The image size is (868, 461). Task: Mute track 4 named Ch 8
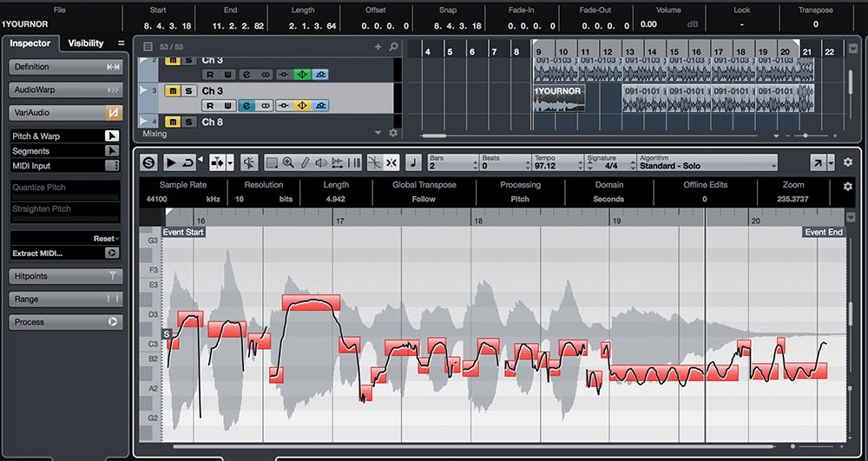pyautogui.click(x=173, y=122)
